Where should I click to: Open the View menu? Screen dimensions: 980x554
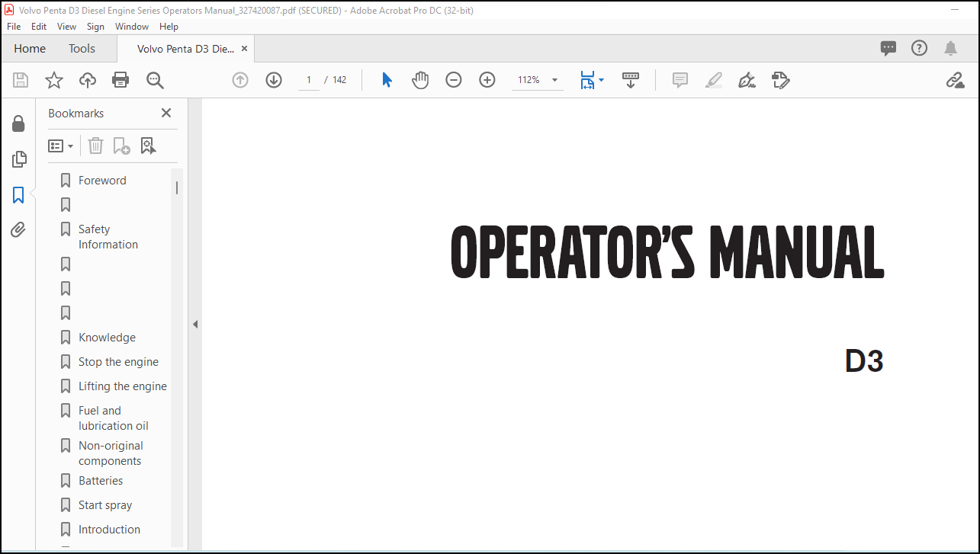pyautogui.click(x=67, y=26)
